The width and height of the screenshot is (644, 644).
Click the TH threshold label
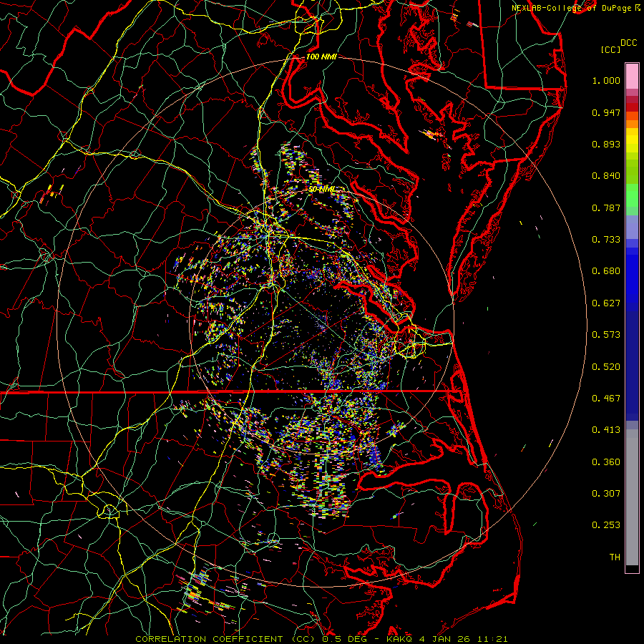tap(614, 557)
